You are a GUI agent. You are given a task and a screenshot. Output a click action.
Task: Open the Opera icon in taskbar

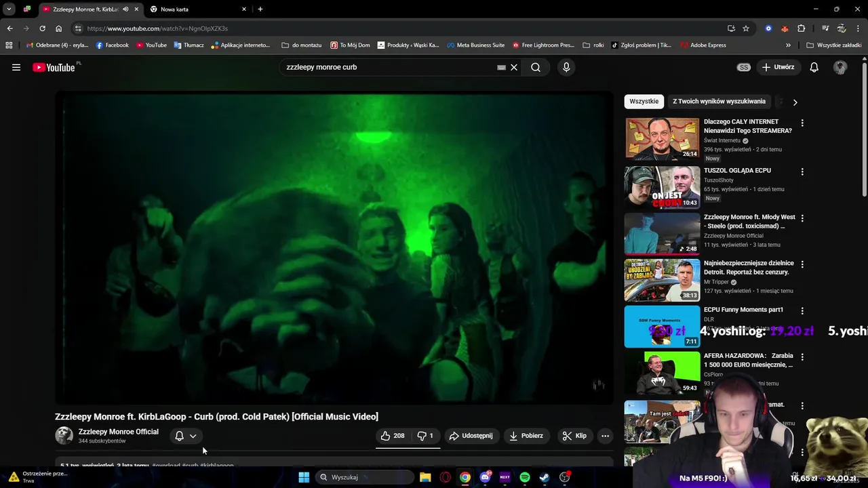click(x=446, y=477)
